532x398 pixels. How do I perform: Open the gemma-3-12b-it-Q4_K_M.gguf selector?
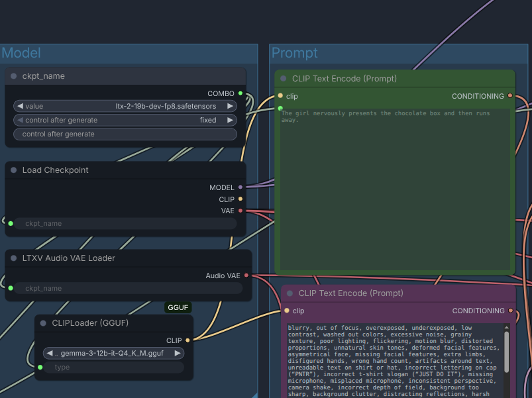coord(113,353)
